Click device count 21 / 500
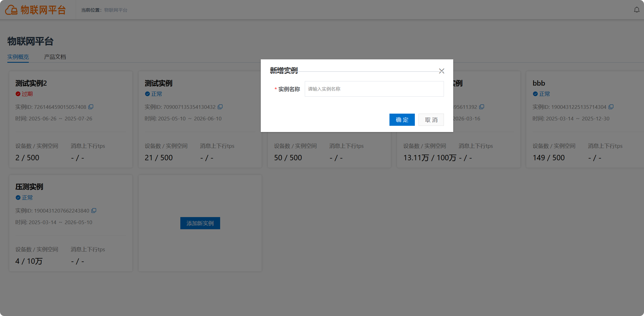This screenshot has width=644, height=316. pos(159,158)
